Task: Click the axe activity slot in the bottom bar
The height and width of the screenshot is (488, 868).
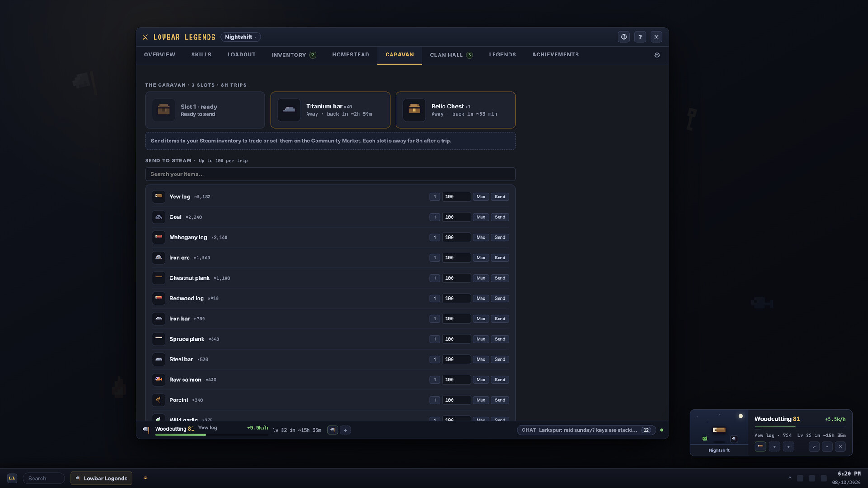Action: click(x=333, y=430)
